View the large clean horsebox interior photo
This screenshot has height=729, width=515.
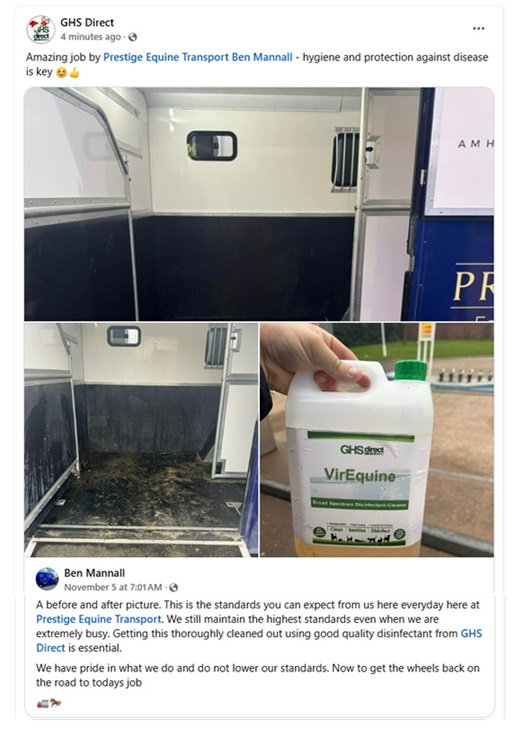pos(259,204)
